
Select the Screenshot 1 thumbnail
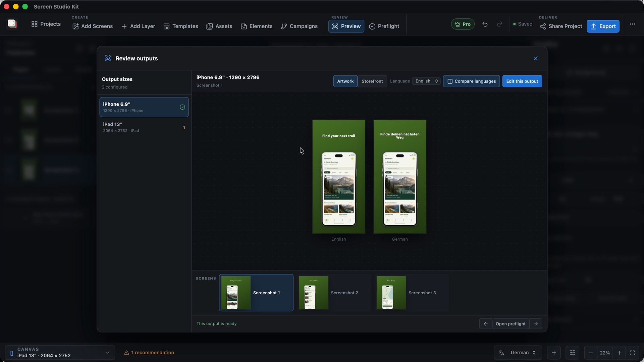click(256, 293)
